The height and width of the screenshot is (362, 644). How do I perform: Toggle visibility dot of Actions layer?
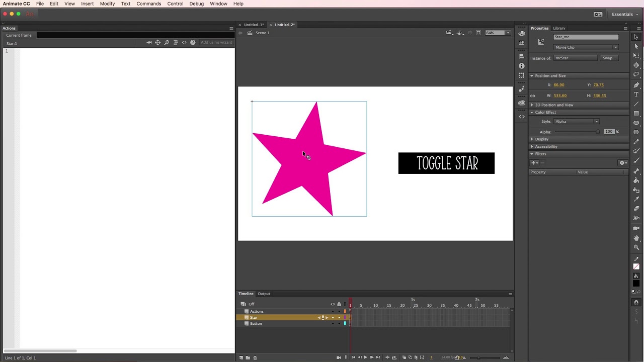click(x=333, y=312)
